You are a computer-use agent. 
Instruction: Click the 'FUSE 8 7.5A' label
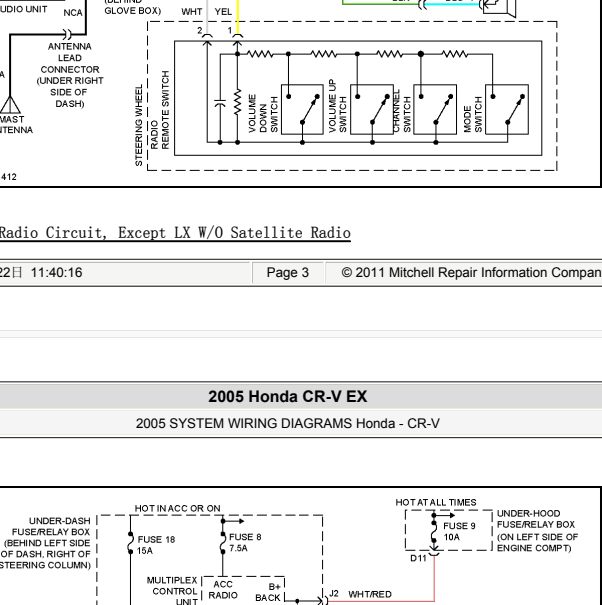[245, 542]
